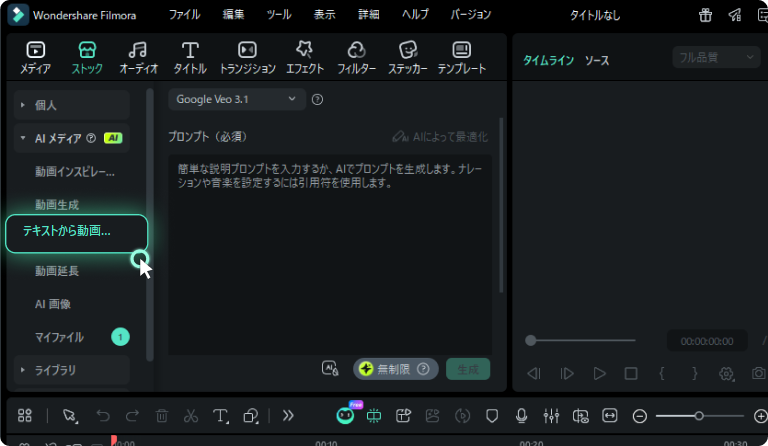The image size is (768, 446).
Task: Expand the ライブラリ section
Action: coord(72,370)
